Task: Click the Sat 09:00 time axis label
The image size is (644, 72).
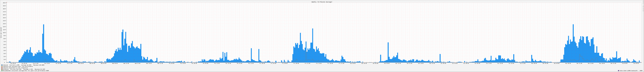Action: 387,63
